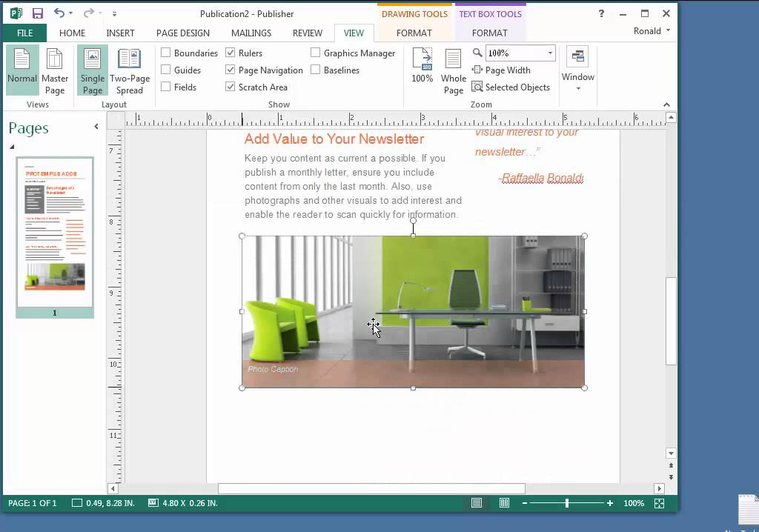Collapse the page section triangle in Pages pane
The image size is (759, 532).
tap(12, 147)
